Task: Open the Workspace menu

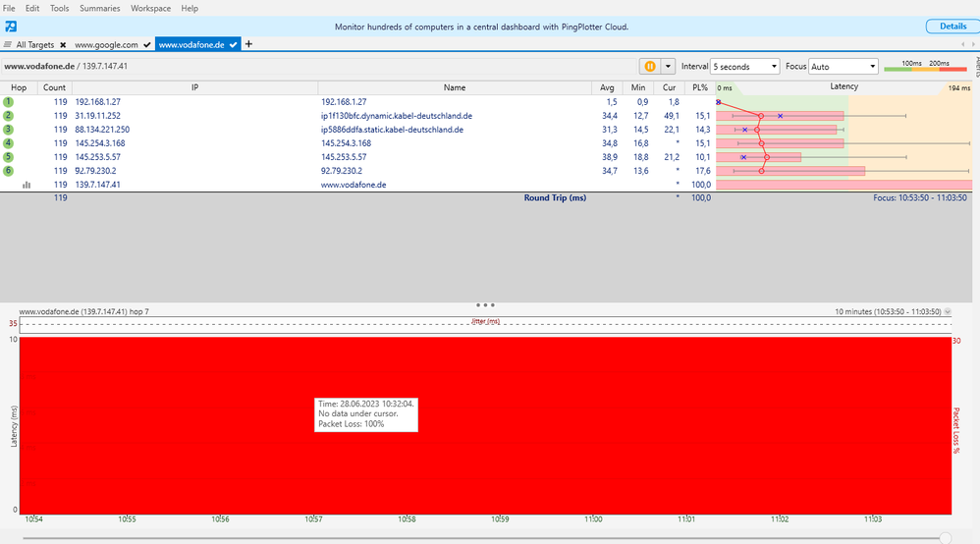Action: tap(150, 8)
